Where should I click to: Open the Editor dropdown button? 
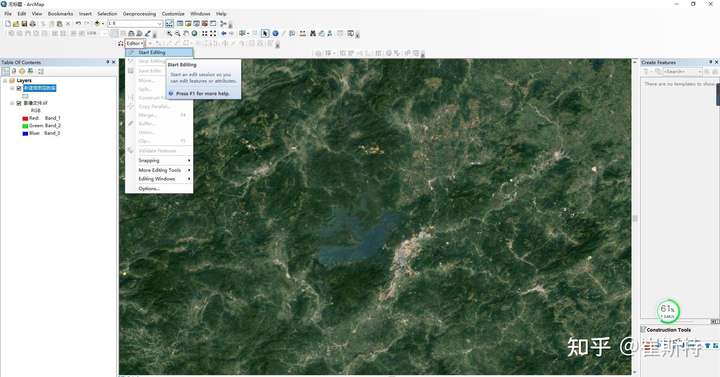[135, 44]
